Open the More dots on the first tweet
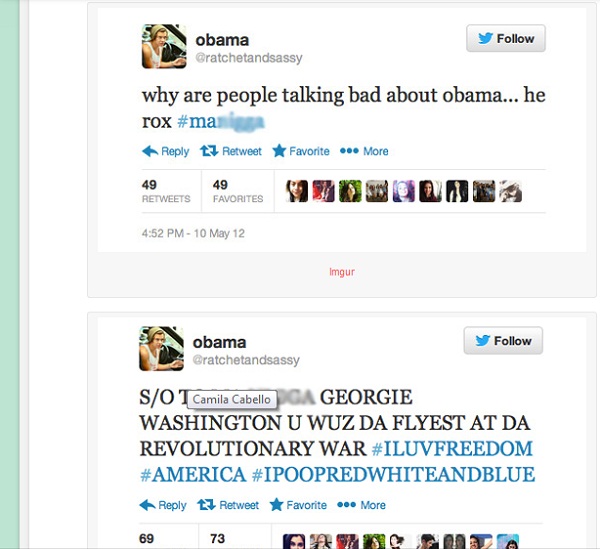Screen dimensions: 600x549 349,151
